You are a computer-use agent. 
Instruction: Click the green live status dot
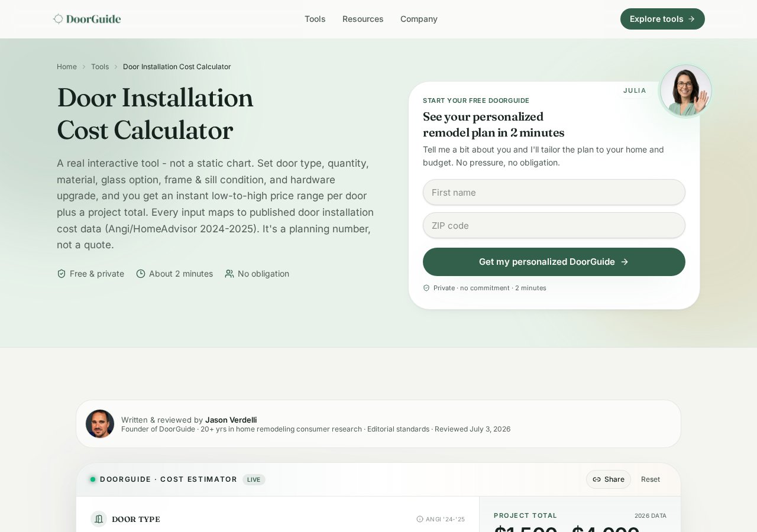(x=93, y=479)
